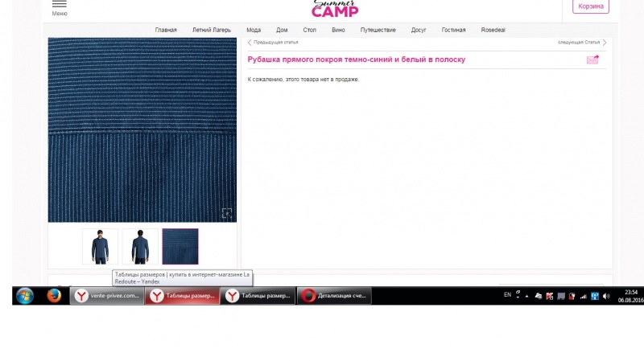Open the hamburger Меню icon
644x361 pixels.
tap(59, 5)
